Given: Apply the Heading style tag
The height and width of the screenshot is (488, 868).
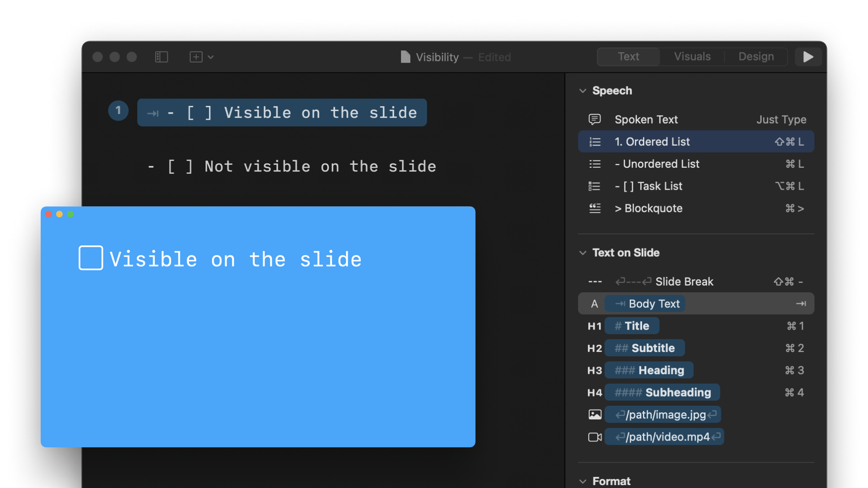Looking at the screenshot, I should tap(649, 370).
